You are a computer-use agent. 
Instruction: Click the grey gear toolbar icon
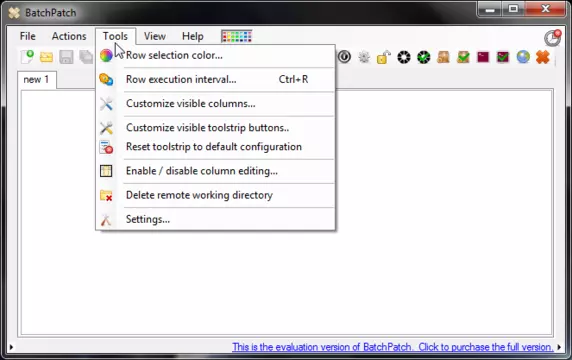[x=364, y=57]
